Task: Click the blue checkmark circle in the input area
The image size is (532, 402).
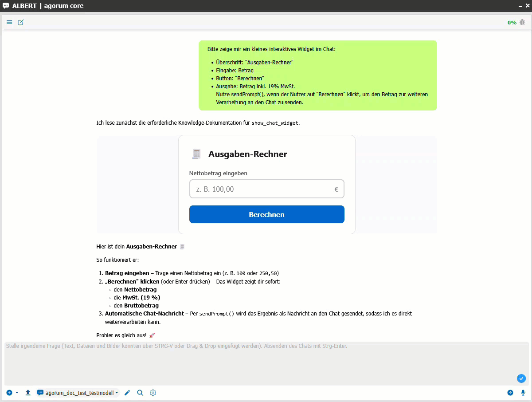Action: click(x=521, y=378)
